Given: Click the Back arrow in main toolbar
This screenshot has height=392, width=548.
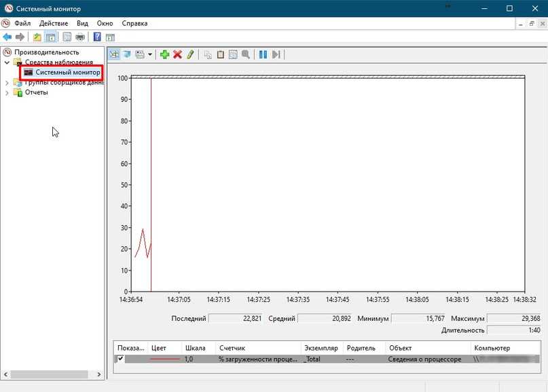Looking at the screenshot, I should pyautogui.click(x=7, y=37).
